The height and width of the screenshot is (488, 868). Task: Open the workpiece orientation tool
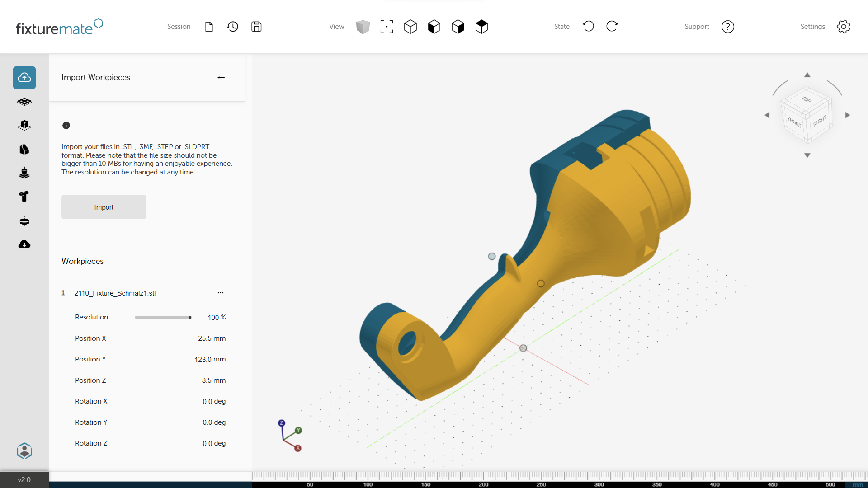coord(24,125)
